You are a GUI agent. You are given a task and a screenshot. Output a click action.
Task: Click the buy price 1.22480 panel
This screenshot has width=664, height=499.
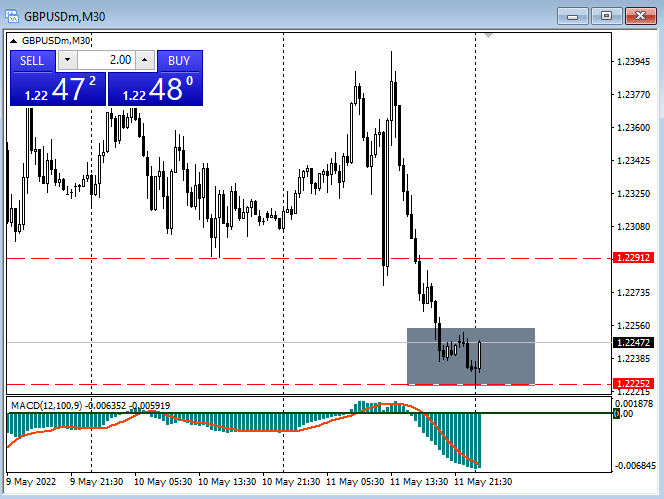[155, 89]
